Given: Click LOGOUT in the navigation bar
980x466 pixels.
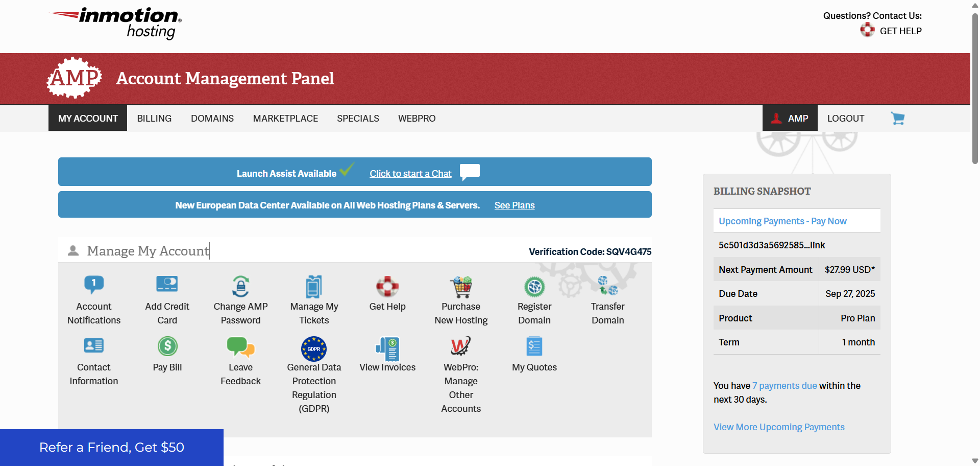Looking at the screenshot, I should pos(846,118).
